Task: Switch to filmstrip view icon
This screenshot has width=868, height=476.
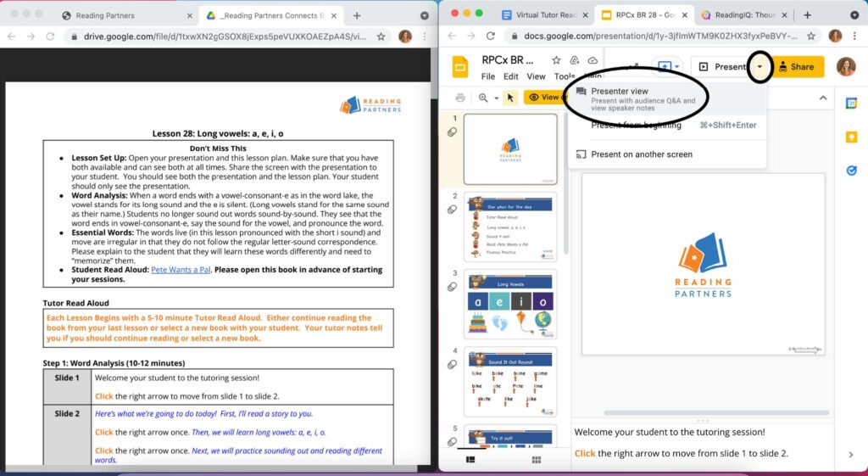Action: tap(470, 459)
